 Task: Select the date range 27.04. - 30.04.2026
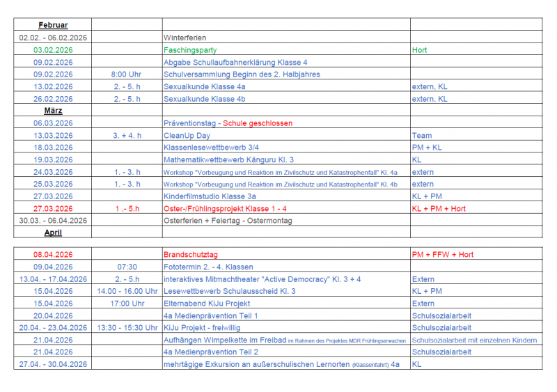[x=53, y=364]
